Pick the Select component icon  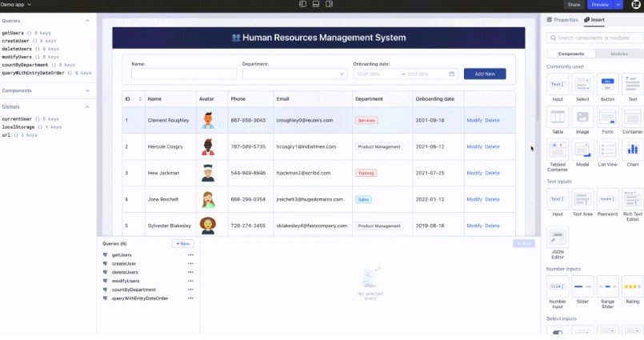pos(582,85)
